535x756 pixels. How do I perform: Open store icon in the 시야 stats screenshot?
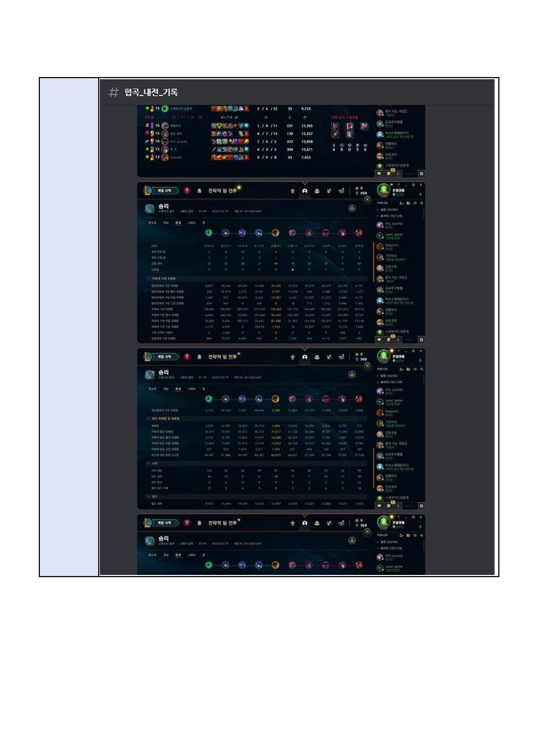tap(341, 357)
